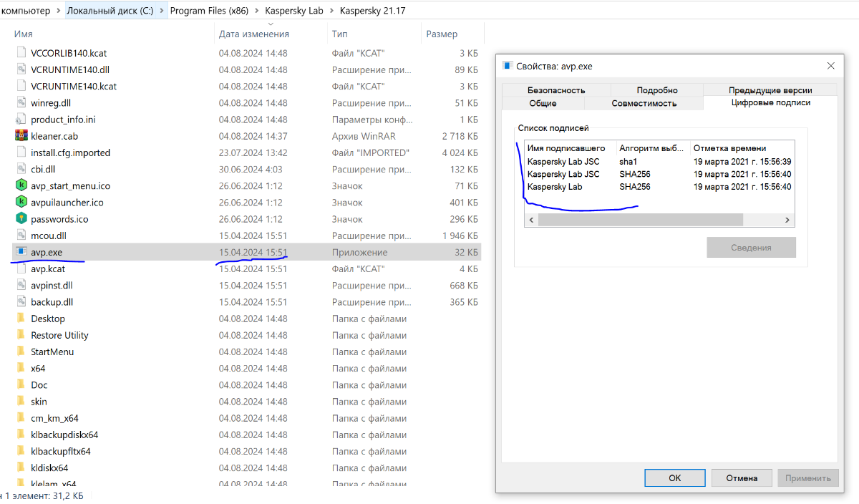Click the StartMenu folder icon
The image size is (859, 504).
click(21, 352)
